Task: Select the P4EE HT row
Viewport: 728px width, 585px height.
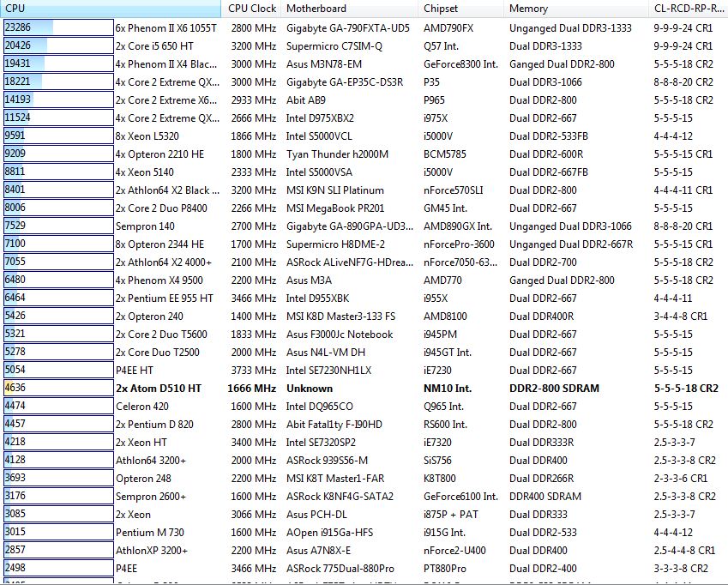Action: pyautogui.click(x=364, y=370)
